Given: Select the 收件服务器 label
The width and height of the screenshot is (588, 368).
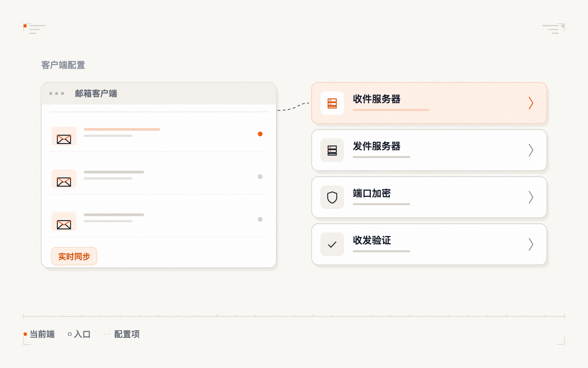Looking at the screenshot, I should pyautogui.click(x=377, y=99).
